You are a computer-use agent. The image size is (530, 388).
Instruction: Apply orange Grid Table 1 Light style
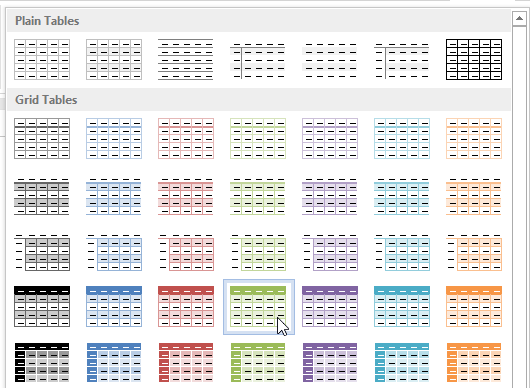[x=474, y=138]
